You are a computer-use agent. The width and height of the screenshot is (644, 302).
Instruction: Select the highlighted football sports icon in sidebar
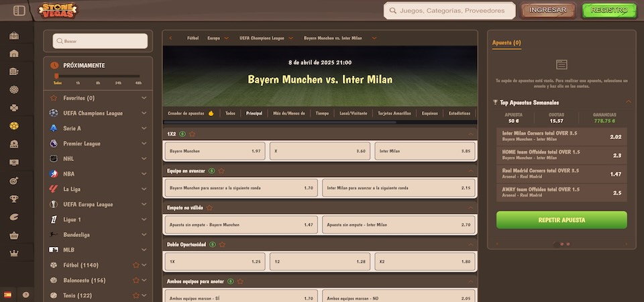14,125
